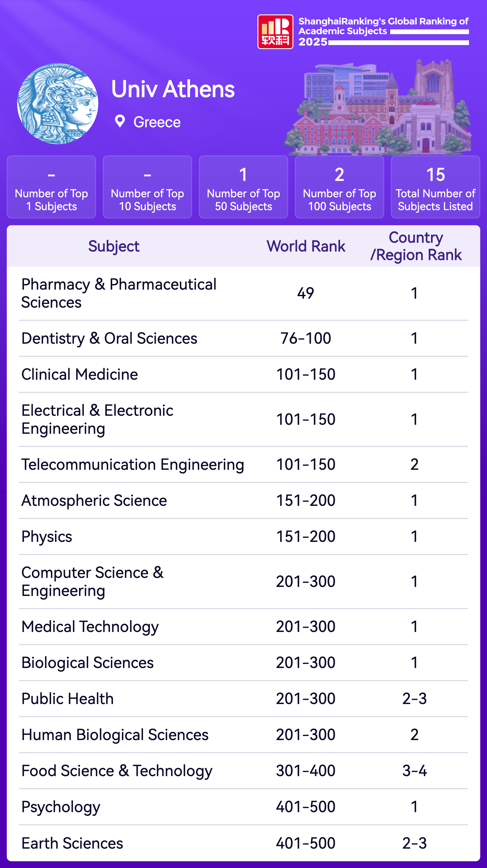Click the Greece location text

pos(157,122)
